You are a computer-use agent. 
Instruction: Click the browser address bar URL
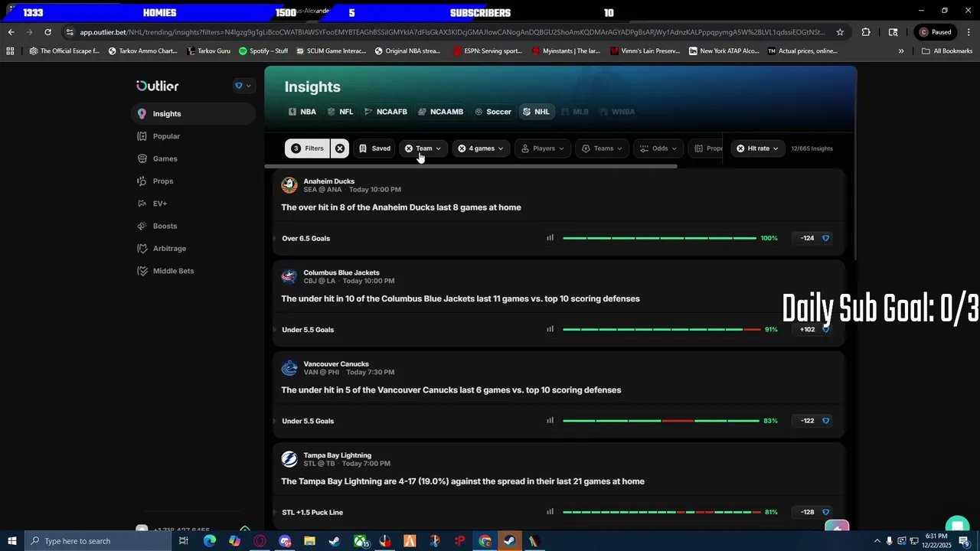[452, 32]
